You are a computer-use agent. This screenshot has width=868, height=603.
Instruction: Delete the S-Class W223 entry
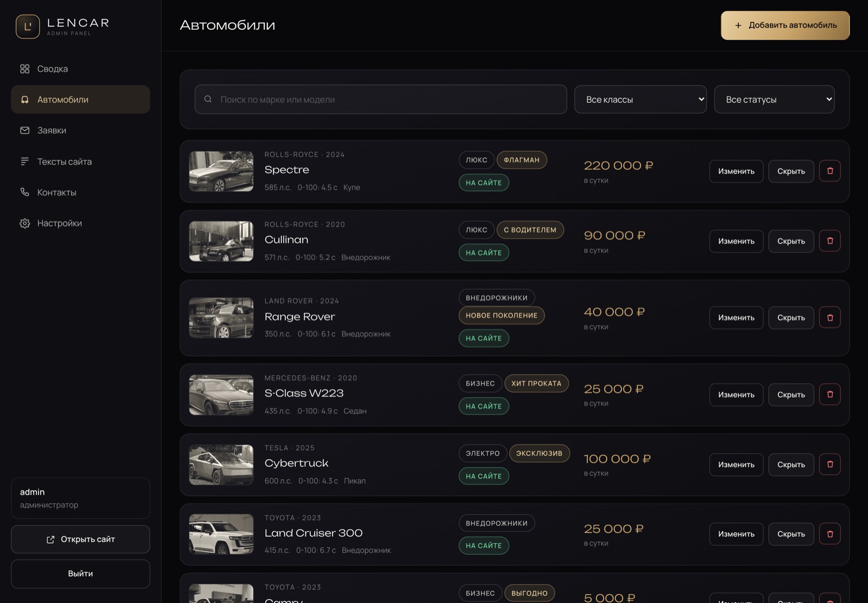pyautogui.click(x=829, y=395)
